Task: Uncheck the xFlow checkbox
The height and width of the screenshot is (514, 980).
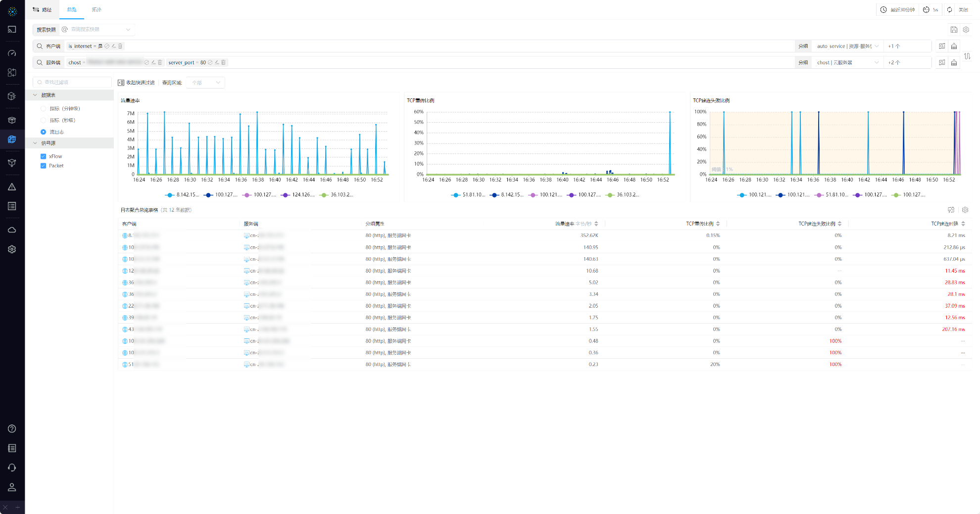Action: coord(44,156)
